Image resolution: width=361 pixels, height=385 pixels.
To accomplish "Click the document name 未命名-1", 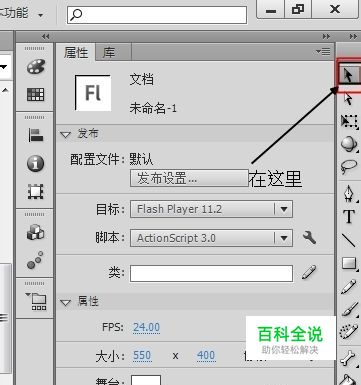I will (x=153, y=108).
